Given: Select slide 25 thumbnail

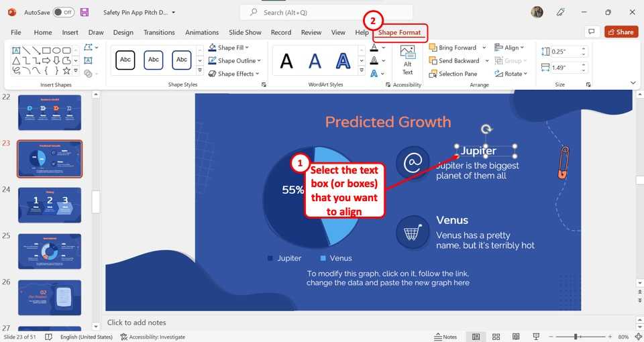Looking at the screenshot, I should point(50,251).
